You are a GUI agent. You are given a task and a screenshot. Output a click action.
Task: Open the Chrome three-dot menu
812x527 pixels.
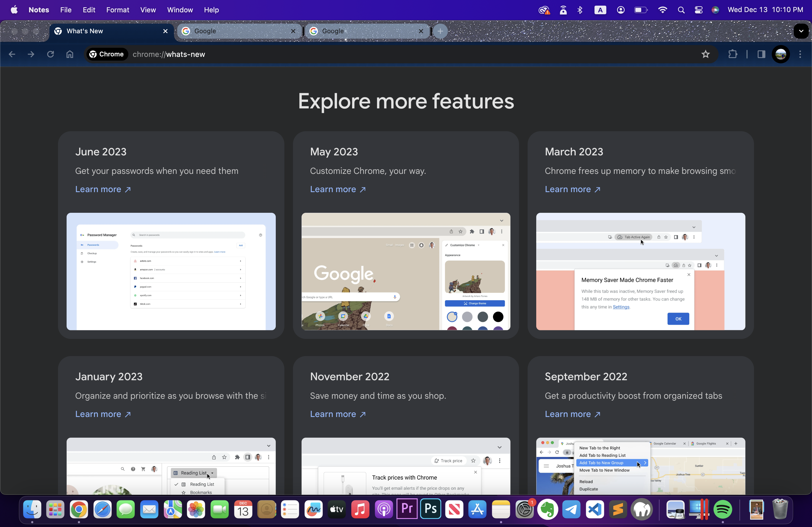pyautogui.click(x=800, y=54)
